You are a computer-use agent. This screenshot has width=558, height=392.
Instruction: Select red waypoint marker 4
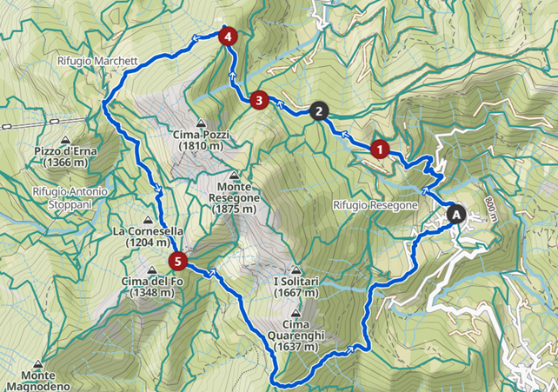pos(228,37)
